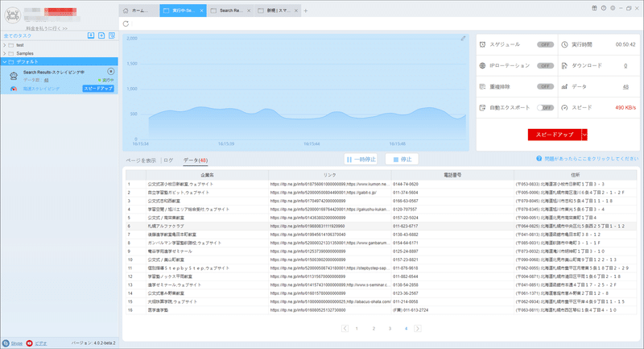Screen dimensions: 644x349
Task: Click the 全てのタスク label
Action: click(18, 35)
